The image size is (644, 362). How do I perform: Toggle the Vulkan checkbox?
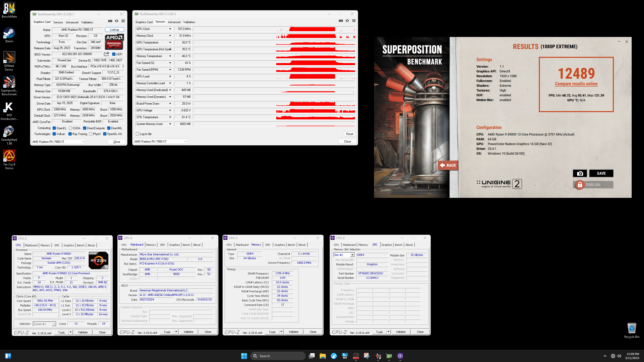[54, 134]
